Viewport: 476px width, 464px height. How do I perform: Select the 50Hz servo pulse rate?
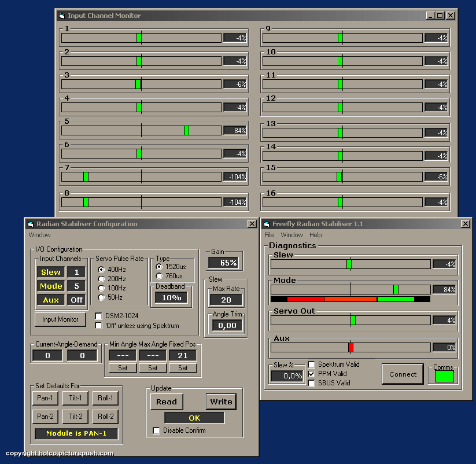101,297
